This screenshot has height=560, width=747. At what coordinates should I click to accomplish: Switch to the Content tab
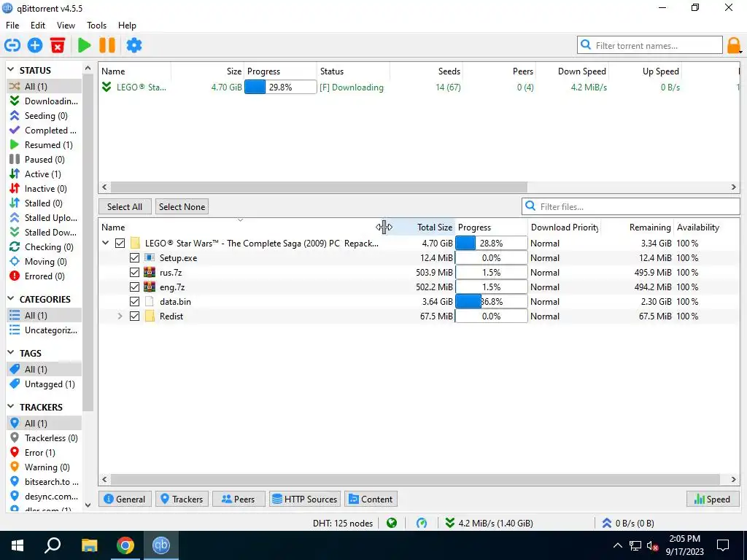click(371, 499)
